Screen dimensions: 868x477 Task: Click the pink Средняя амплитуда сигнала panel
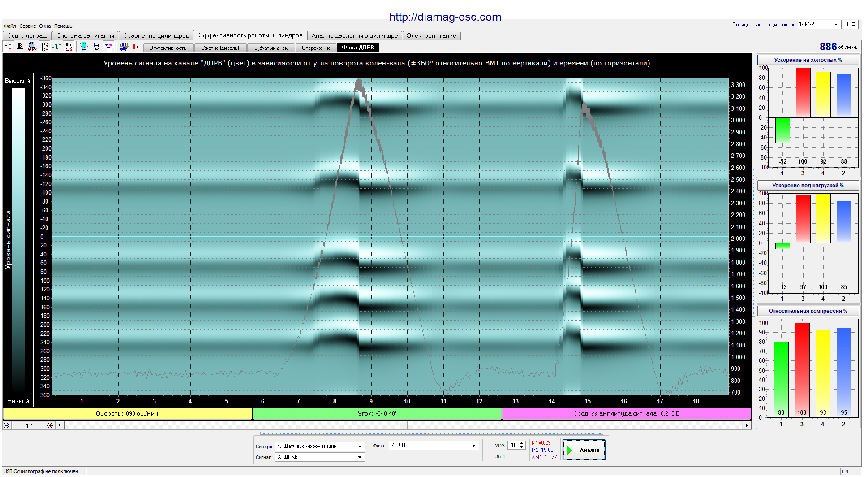coord(627,413)
